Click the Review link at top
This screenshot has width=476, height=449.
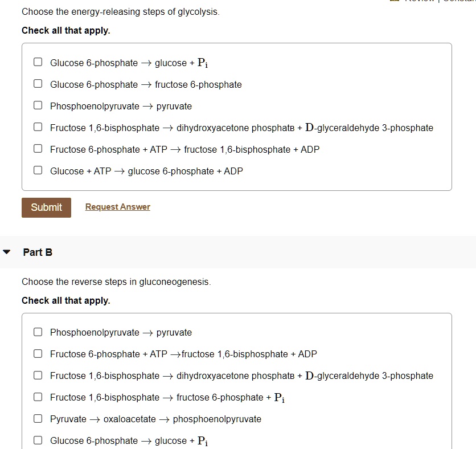point(416,1)
